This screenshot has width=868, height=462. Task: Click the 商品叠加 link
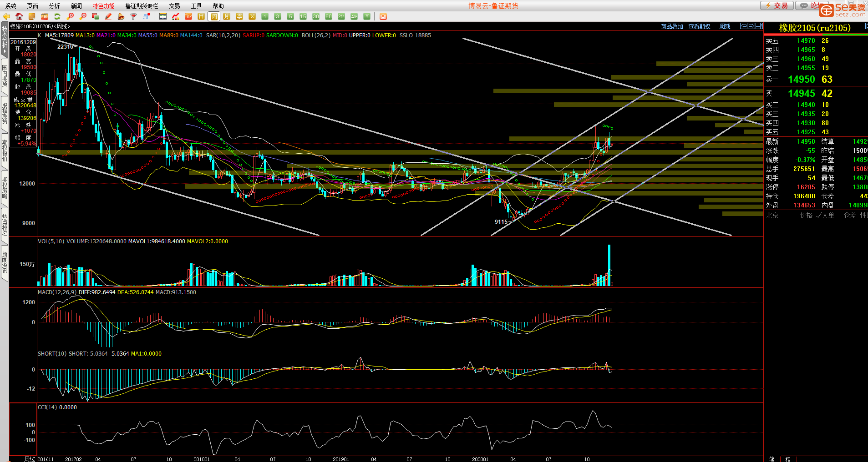[x=672, y=26]
